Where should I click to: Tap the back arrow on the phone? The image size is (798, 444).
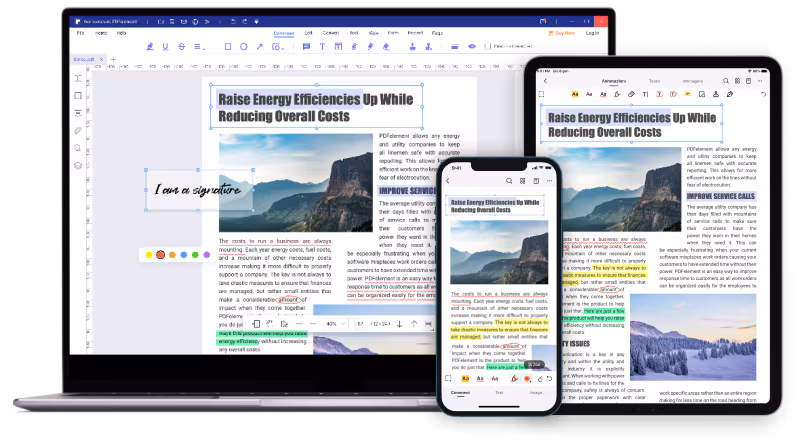[448, 181]
